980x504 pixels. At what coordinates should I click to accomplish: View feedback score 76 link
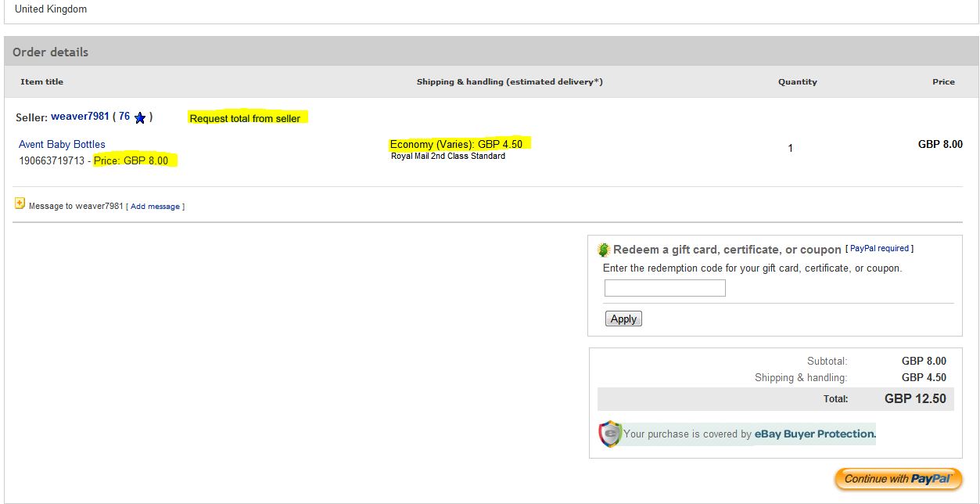pyautogui.click(x=124, y=117)
